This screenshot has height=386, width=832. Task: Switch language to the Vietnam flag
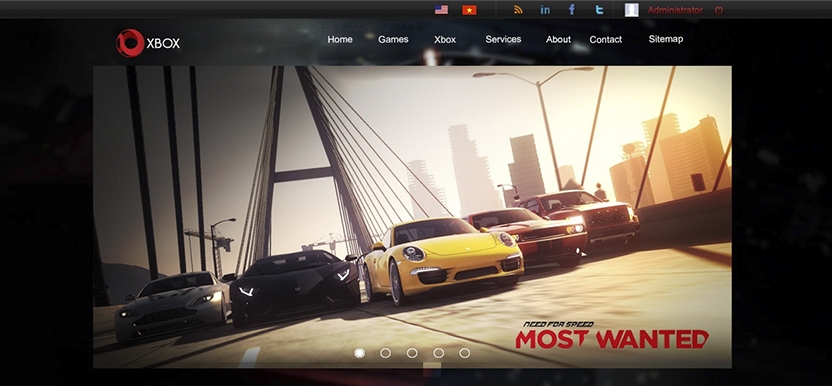(x=469, y=10)
